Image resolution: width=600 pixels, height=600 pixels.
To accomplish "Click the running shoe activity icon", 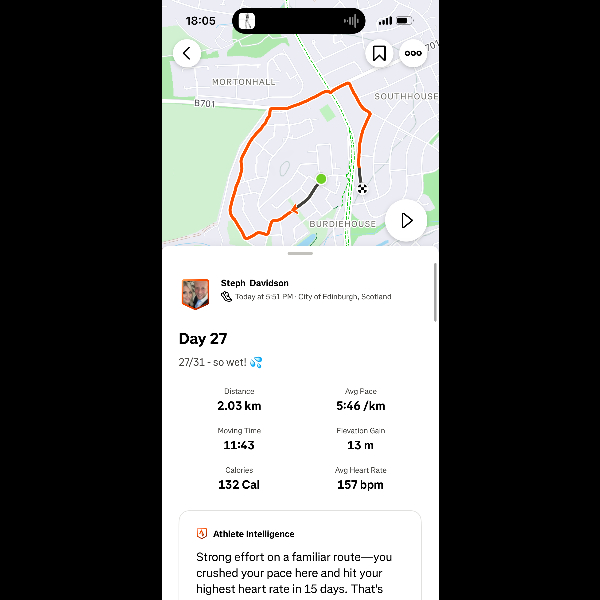I will (x=226, y=297).
